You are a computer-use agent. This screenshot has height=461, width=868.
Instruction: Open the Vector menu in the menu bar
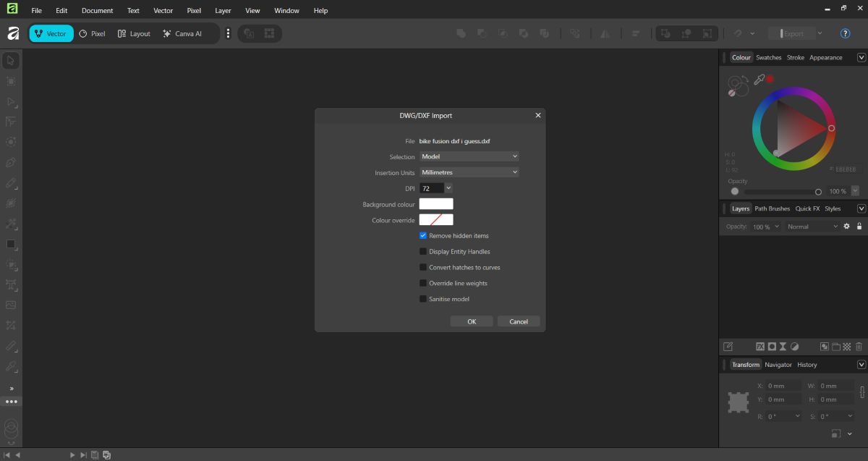pyautogui.click(x=163, y=10)
